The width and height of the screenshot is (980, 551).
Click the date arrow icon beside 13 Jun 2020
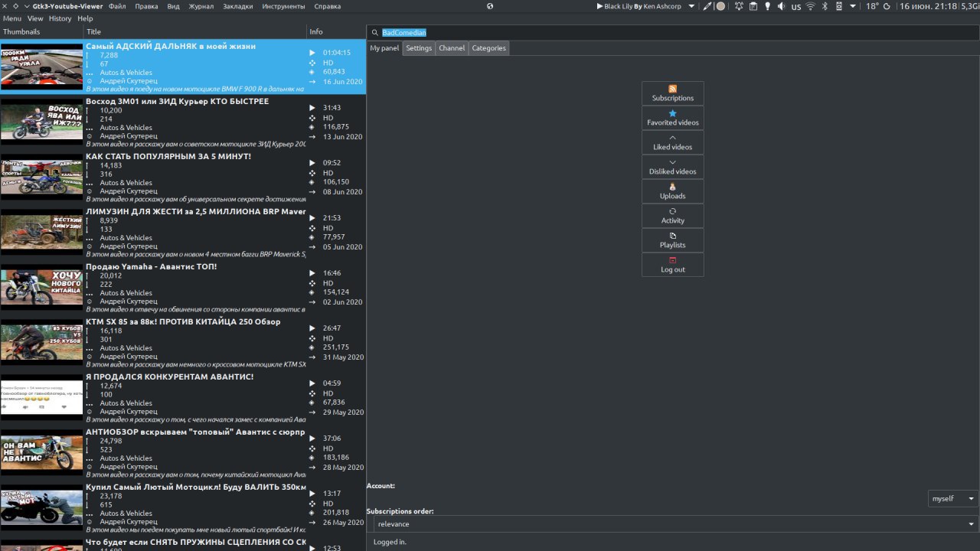coord(312,137)
